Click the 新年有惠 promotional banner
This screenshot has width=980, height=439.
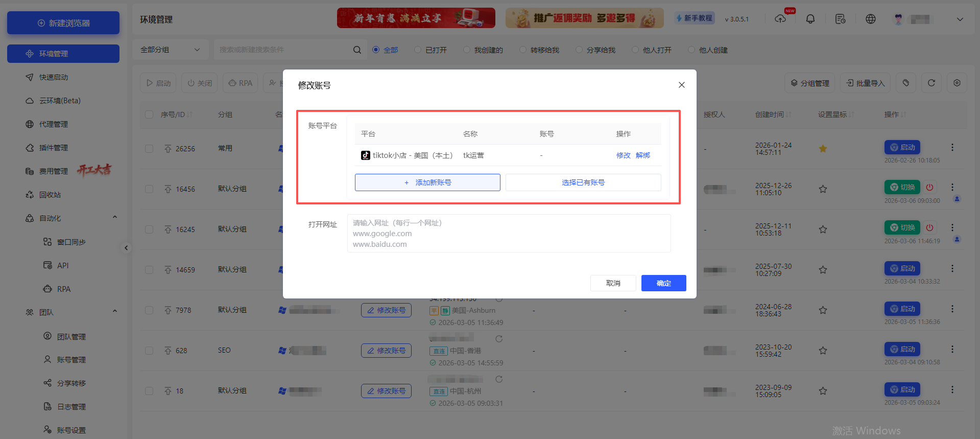click(416, 18)
